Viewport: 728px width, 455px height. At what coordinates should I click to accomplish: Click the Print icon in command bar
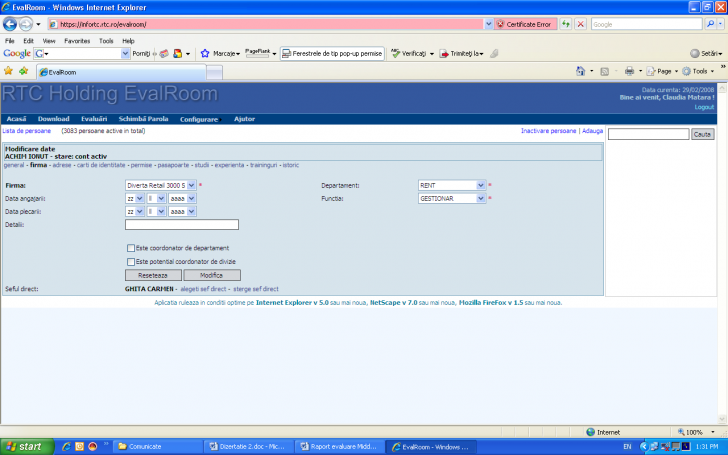[629, 71]
